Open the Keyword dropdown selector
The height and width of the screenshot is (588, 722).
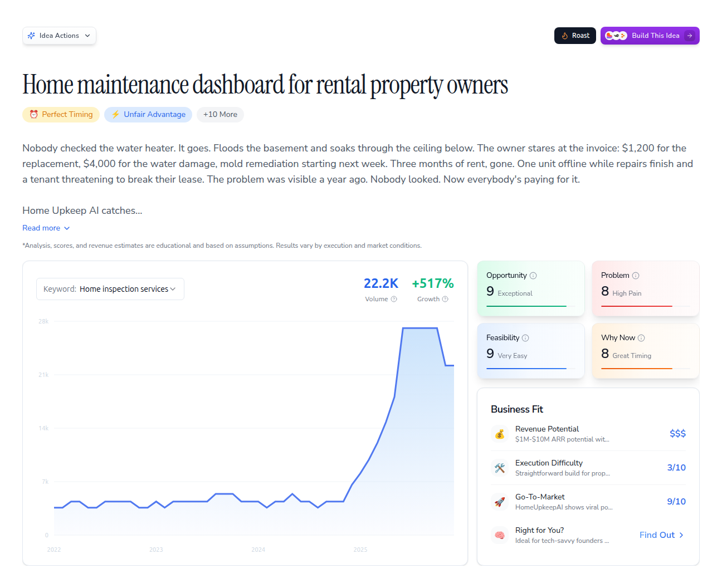click(110, 289)
